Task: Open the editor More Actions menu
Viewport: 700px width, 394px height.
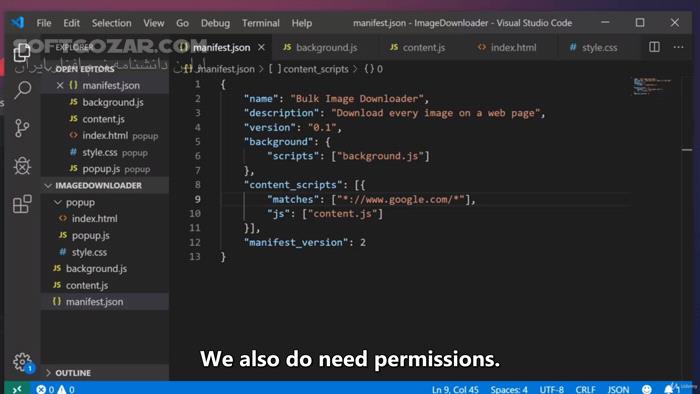Action: coord(678,47)
